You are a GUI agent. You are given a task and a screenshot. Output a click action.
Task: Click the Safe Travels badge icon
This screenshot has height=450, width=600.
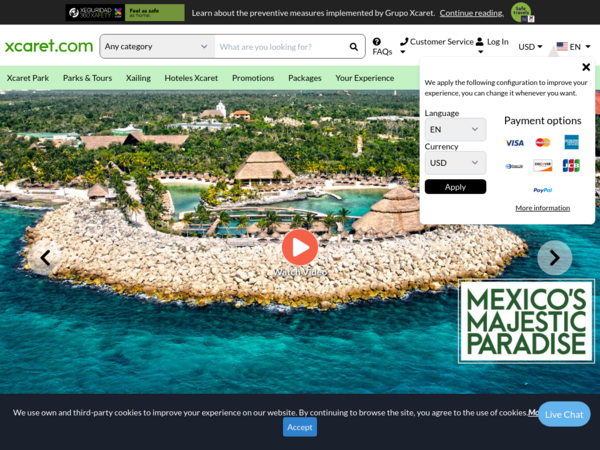pos(522,12)
